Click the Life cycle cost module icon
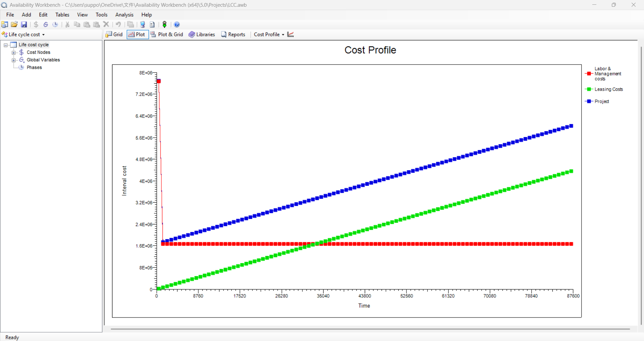 pyautogui.click(x=5, y=34)
